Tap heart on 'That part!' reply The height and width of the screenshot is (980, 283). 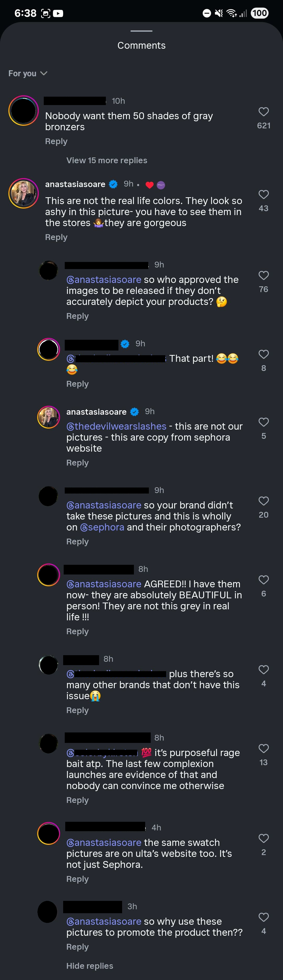[263, 354]
